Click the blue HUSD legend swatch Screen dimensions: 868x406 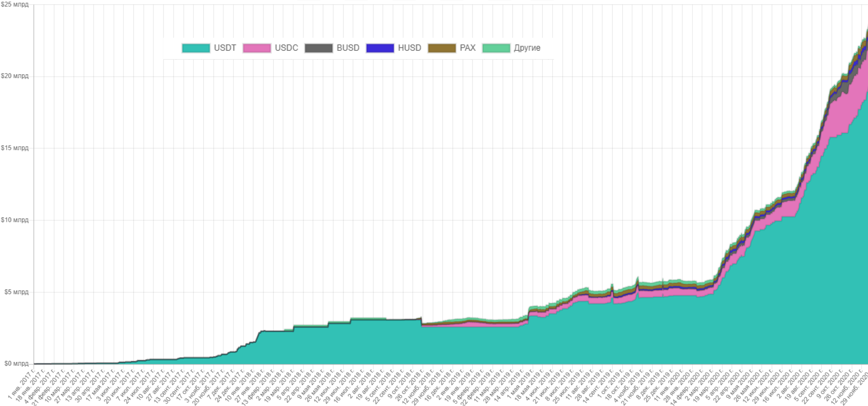[x=380, y=48]
